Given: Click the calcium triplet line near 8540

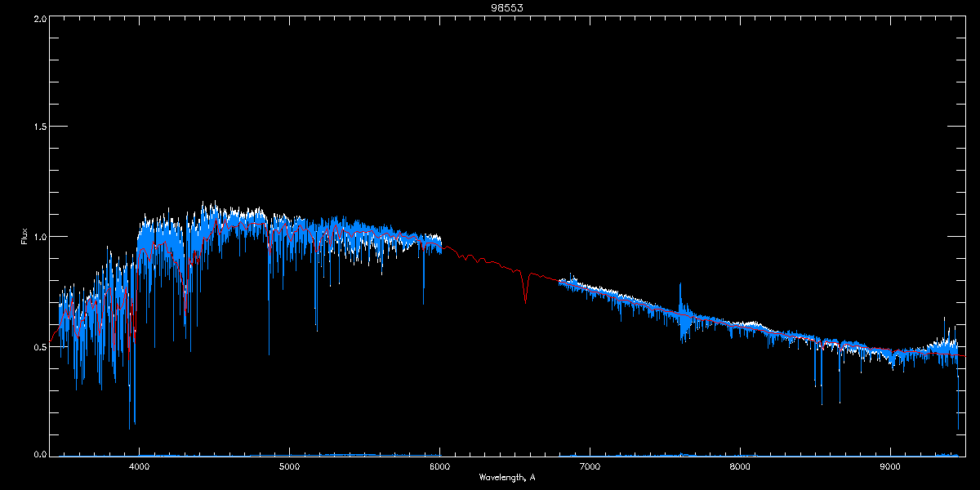Looking at the screenshot, I should [822, 374].
